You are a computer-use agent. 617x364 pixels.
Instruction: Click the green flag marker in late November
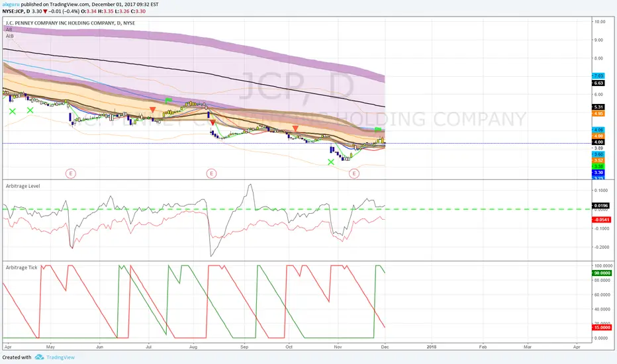point(378,129)
